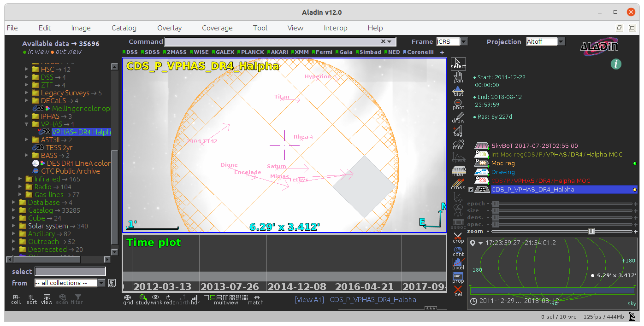Screen dimensions: 644x326
Task: Open the Catalog menu
Action: pos(124,28)
